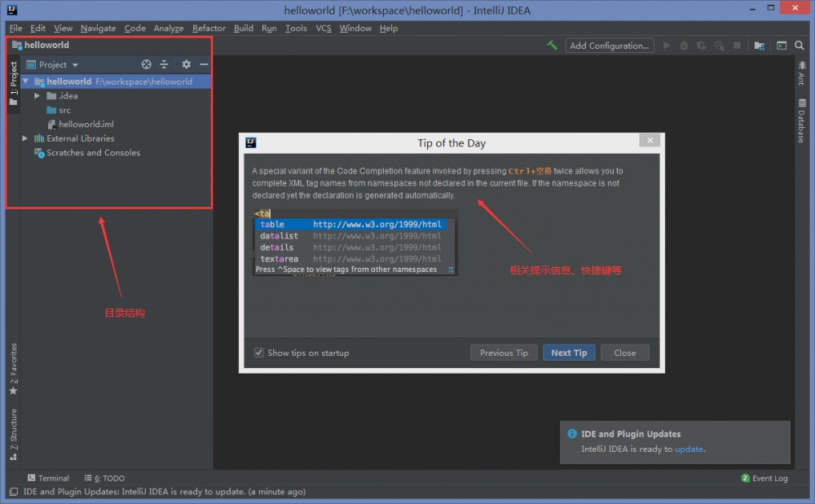Viewport: 815px width, 504px height.
Task: Open the Project panel settings gear
Action: [x=185, y=64]
